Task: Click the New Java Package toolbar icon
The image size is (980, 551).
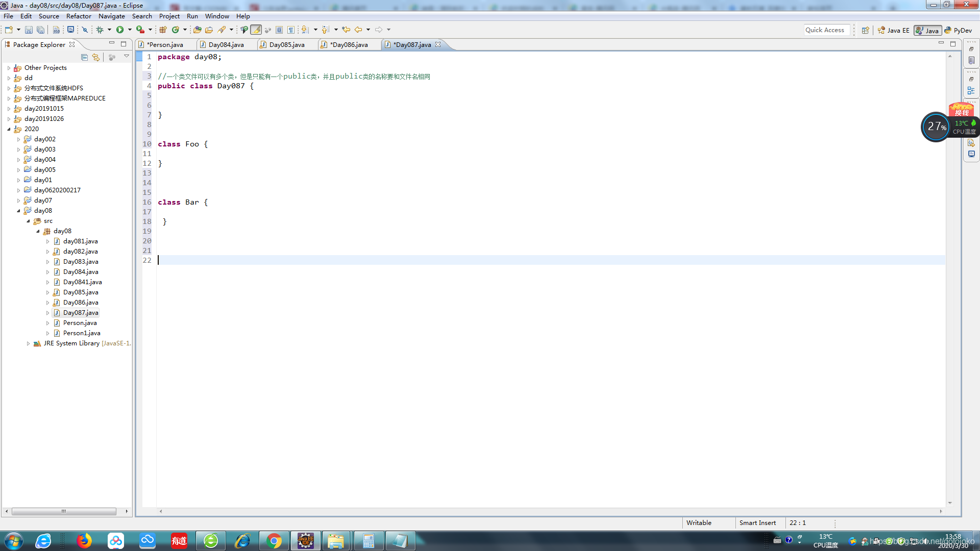Action: (163, 30)
